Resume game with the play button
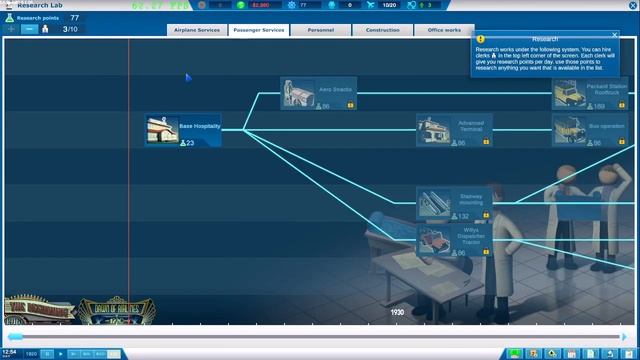Screen dimensions: 640x360 (60, 354)
